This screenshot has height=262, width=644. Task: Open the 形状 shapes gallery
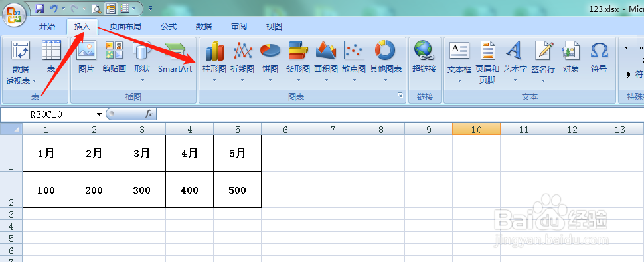(x=142, y=61)
